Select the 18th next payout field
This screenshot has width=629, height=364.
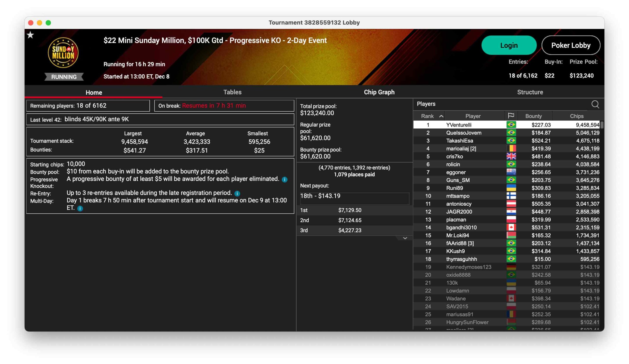(354, 198)
